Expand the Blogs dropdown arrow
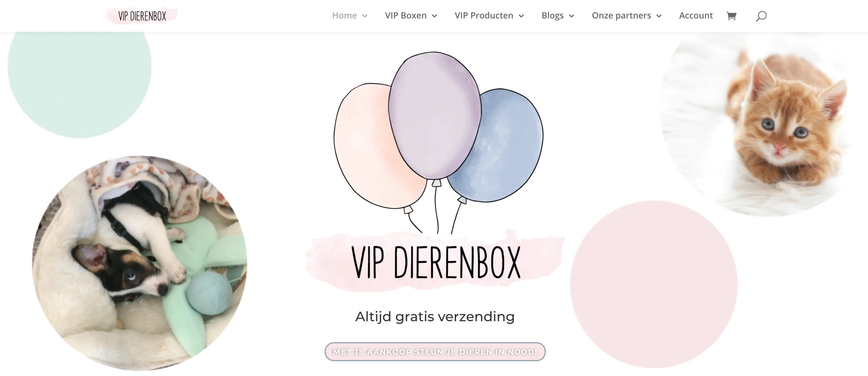Image resolution: width=868 pixels, height=376 pixels. (x=571, y=16)
